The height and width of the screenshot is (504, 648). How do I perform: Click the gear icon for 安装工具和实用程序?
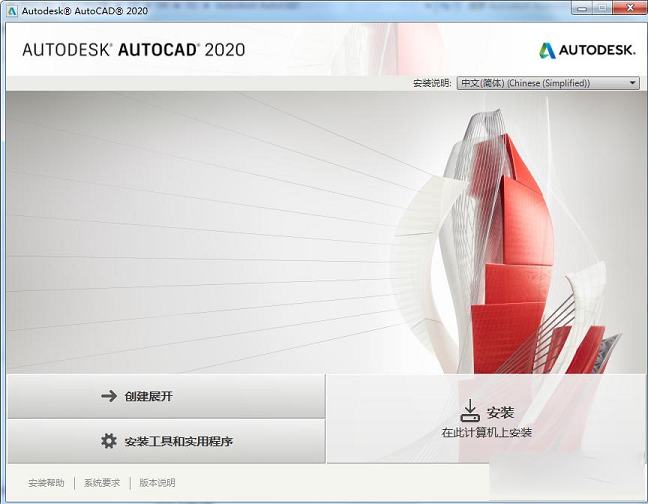point(109,441)
